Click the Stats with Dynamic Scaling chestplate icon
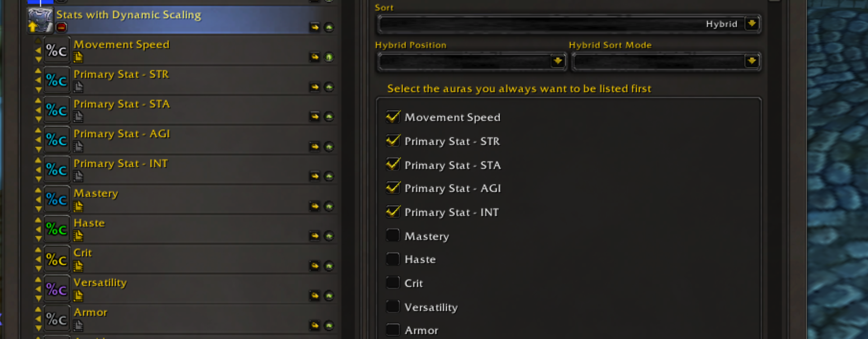Image resolution: width=868 pixels, height=339 pixels. tap(40, 21)
